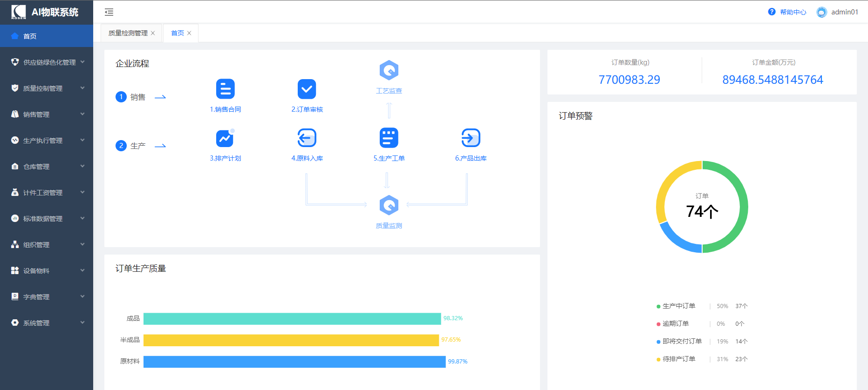
Task: Close the 质量检测管理 tab
Action: [x=153, y=33]
